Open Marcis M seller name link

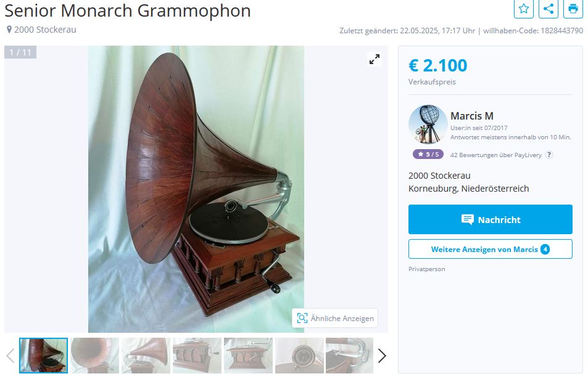(472, 116)
